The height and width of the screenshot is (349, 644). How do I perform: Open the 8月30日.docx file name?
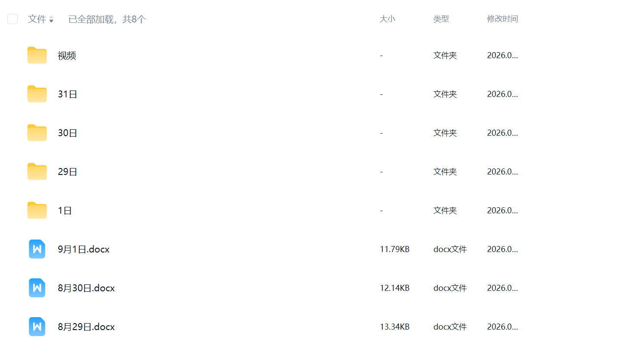tap(86, 288)
